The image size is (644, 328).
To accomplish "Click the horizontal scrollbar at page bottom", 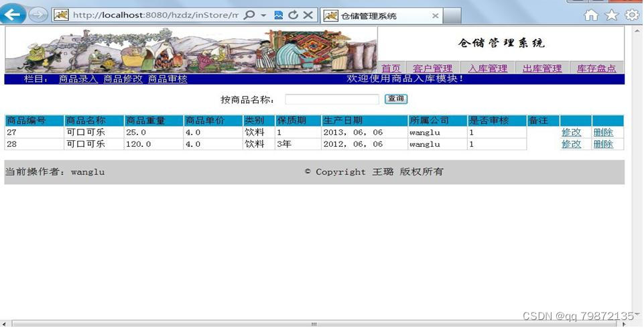I will (x=314, y=324).
